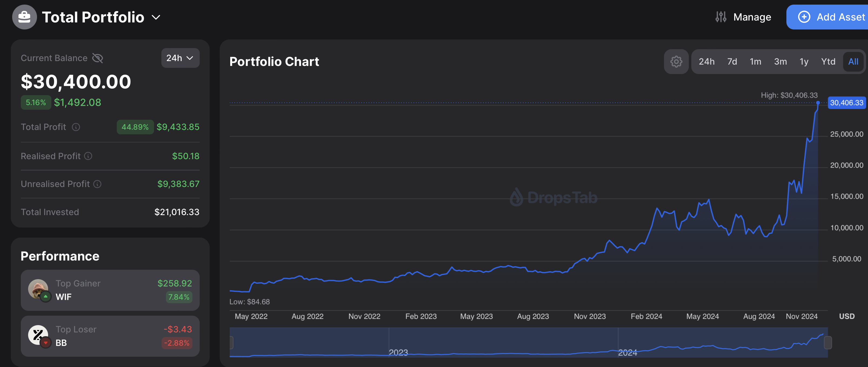
Task: Expand the Total Portfolio chevron
Action: point(156,17)
